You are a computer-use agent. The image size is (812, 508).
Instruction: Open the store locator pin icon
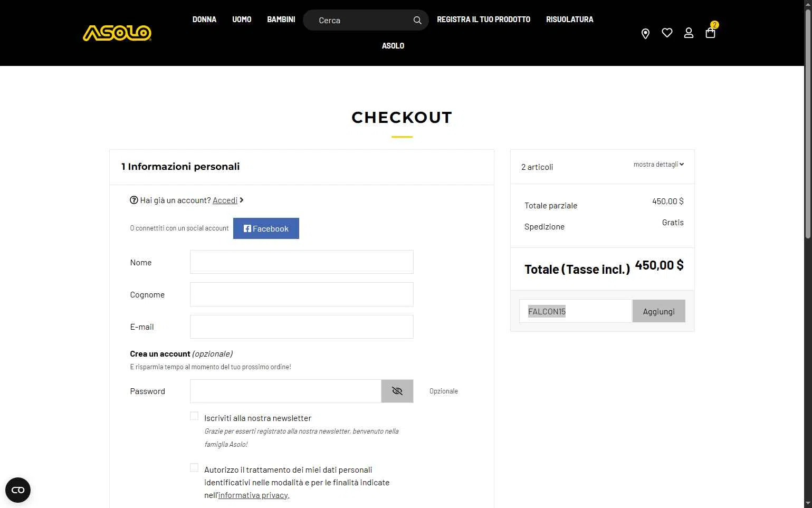point(645,34)
